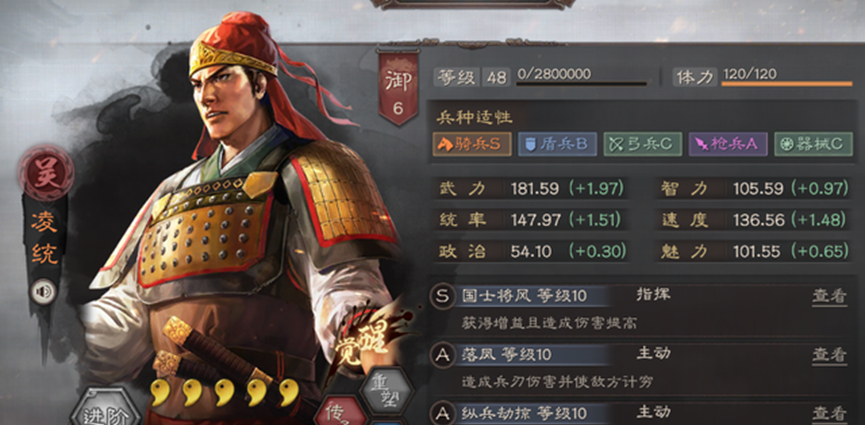Expand the S-rank 国士将风 skill row

pos(641,310)
